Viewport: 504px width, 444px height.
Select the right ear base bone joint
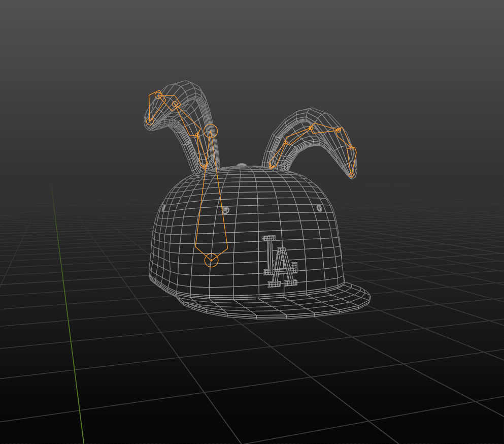tap(271, 166)
